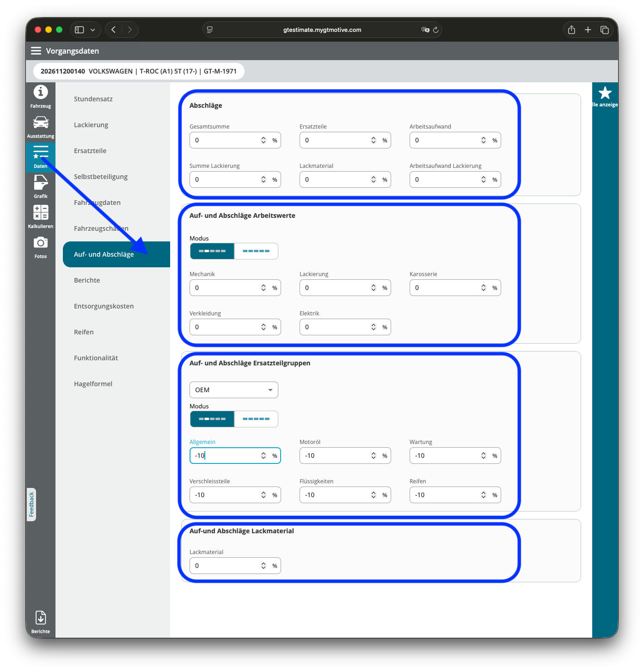This screenshot has width=644, height=672.
Task: Show the tab overview icon
Action: (x=604, y=30)
